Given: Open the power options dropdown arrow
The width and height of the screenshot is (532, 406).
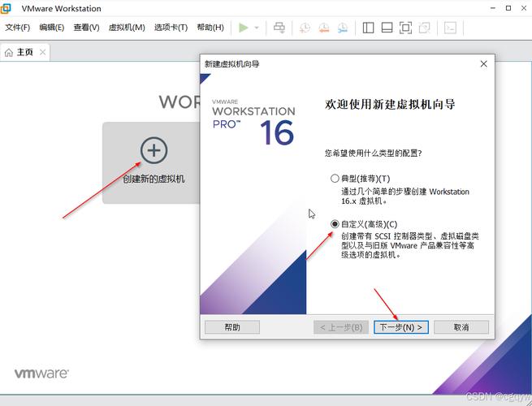Looking at the screenshot, I should click(x=257, y=28).
